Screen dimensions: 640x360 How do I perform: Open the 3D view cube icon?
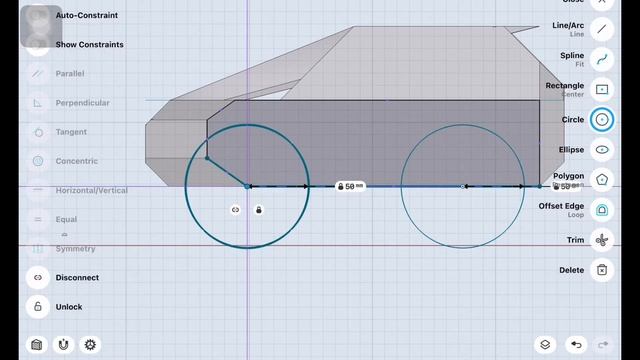pos(37,345)
